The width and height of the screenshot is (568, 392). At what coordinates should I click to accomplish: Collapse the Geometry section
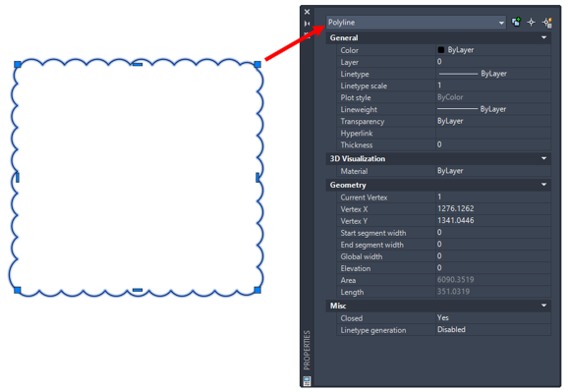(543, 185)
